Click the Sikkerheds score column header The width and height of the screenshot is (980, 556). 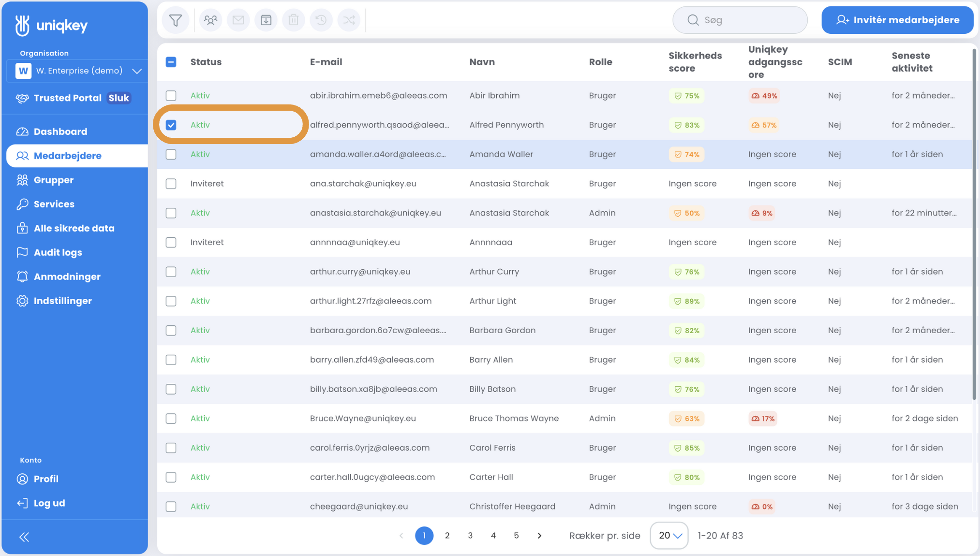(x=695, y=62)
